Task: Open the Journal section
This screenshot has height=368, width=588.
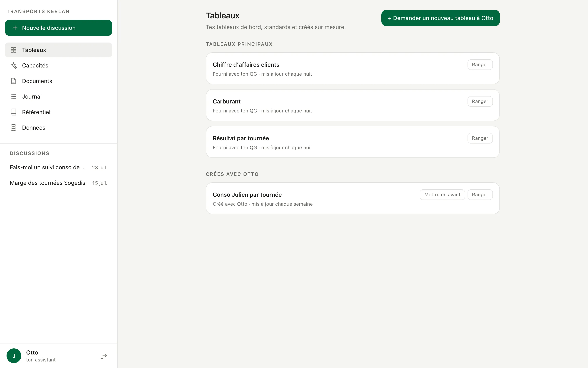Action: pos(59,97)
